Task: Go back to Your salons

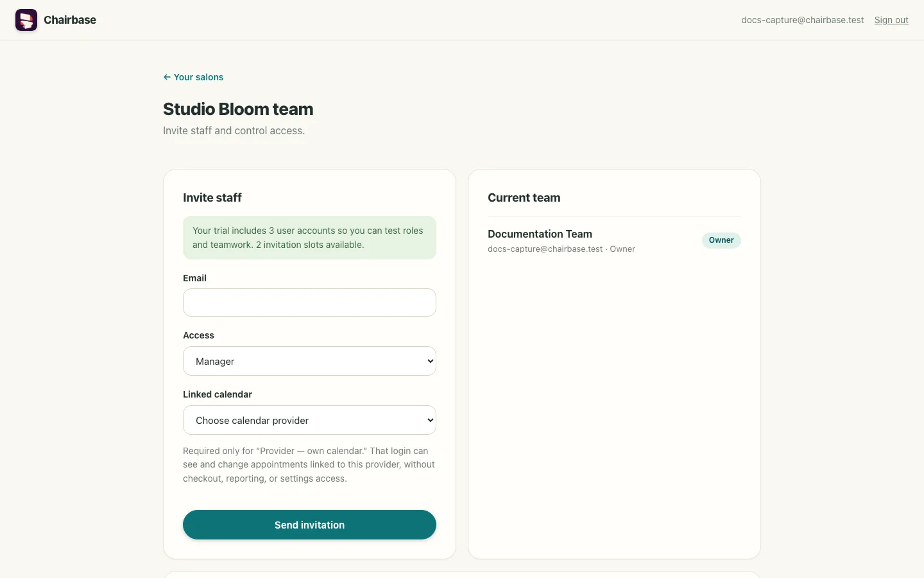Action: click(193, 77)
